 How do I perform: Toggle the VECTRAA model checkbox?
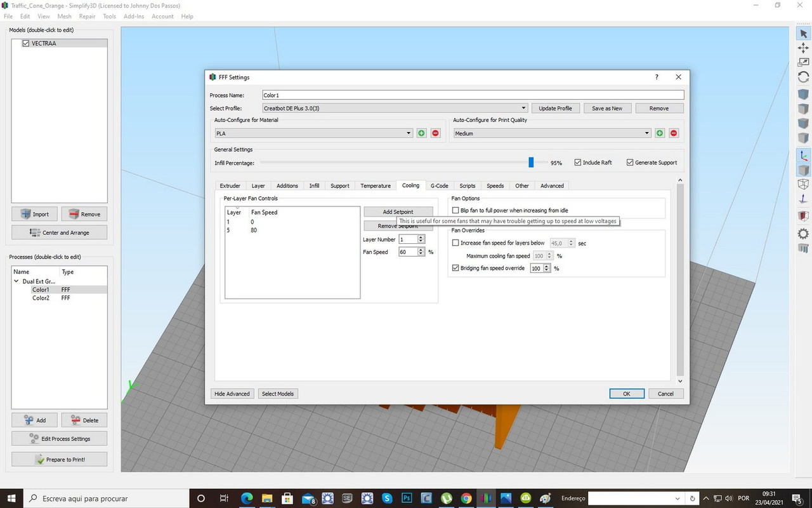(26, 43)
